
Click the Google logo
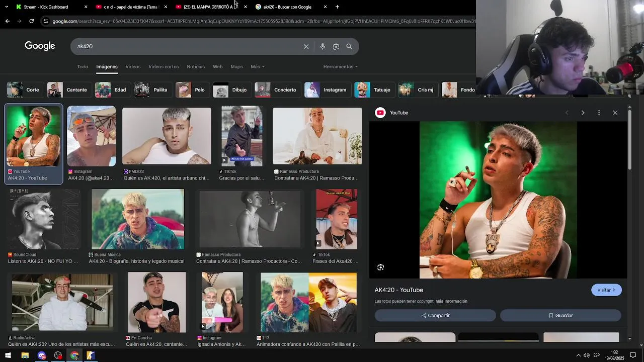pyautogui.click(x=40, y=46)
